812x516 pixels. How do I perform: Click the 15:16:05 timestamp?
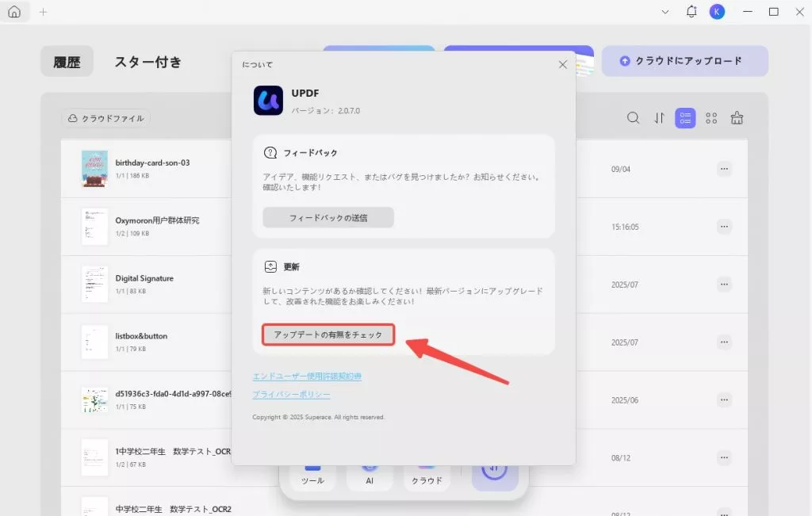tap(625, 227)
